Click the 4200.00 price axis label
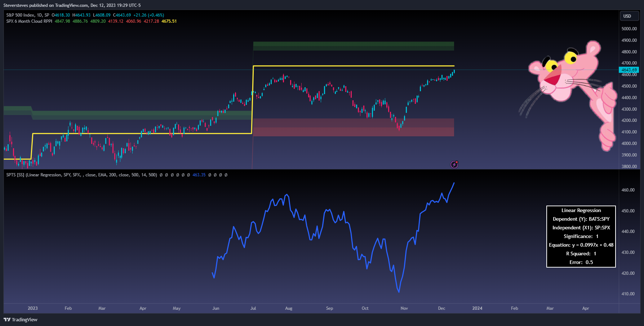 pos(629,120)
